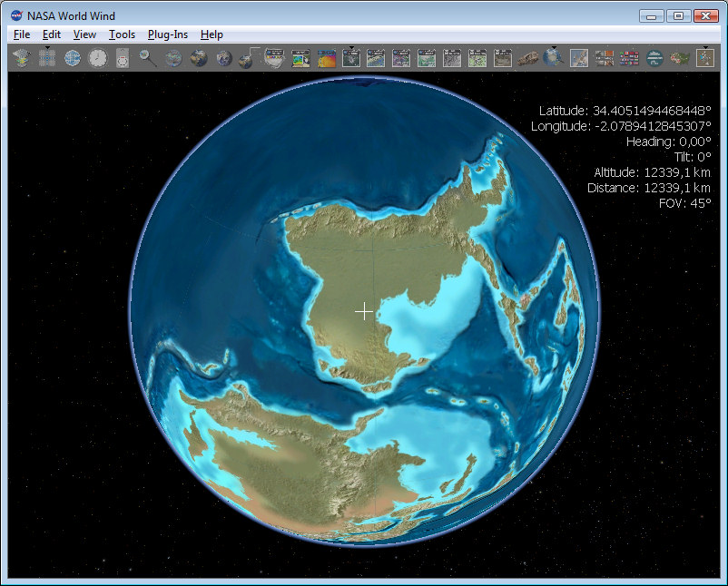Select the multicolored translucent globe icon
The image size is (728, 586).
173,58
